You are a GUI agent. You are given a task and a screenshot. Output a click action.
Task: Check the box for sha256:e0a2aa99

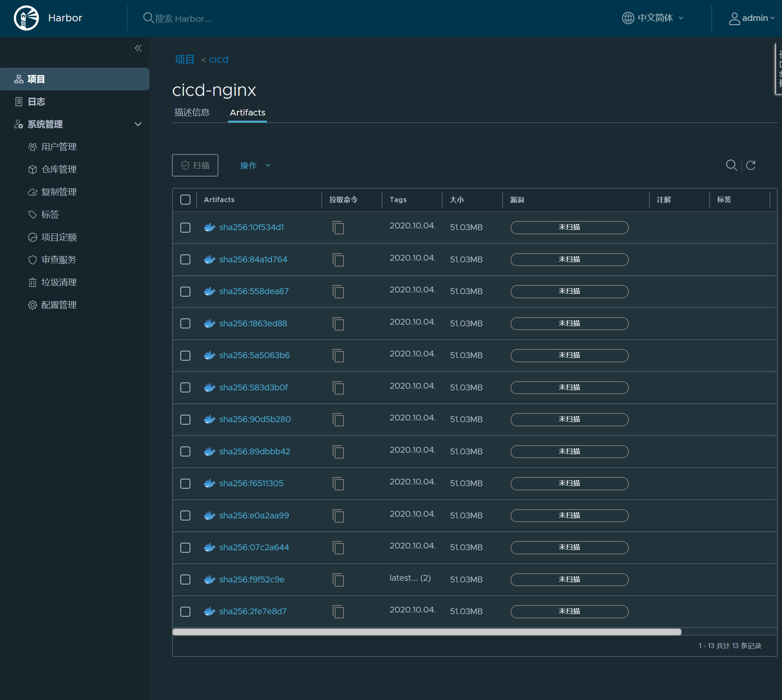pos(185,515)
